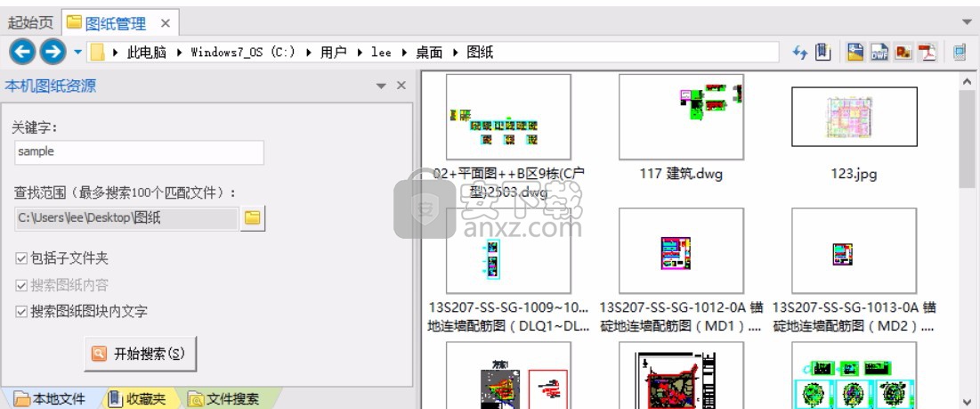Open navigation history dropdown arrow
980x409 pixels.
77,52
